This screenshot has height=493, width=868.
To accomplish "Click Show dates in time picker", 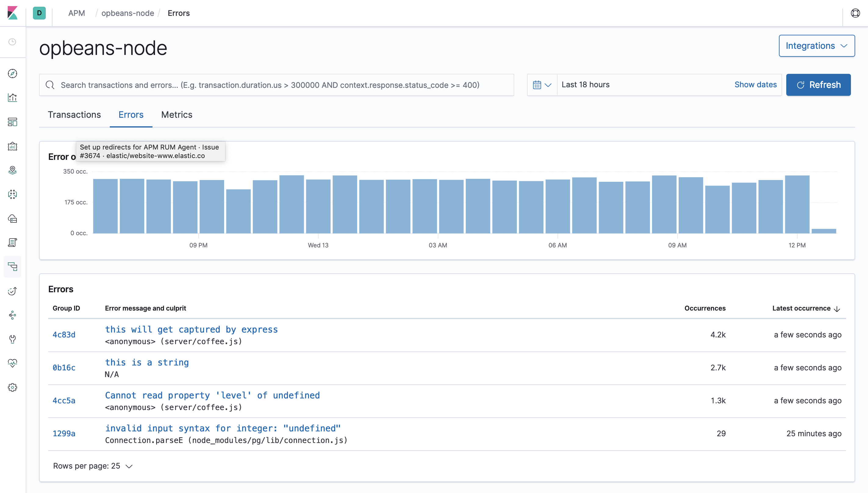I will [x=756, y=85].
